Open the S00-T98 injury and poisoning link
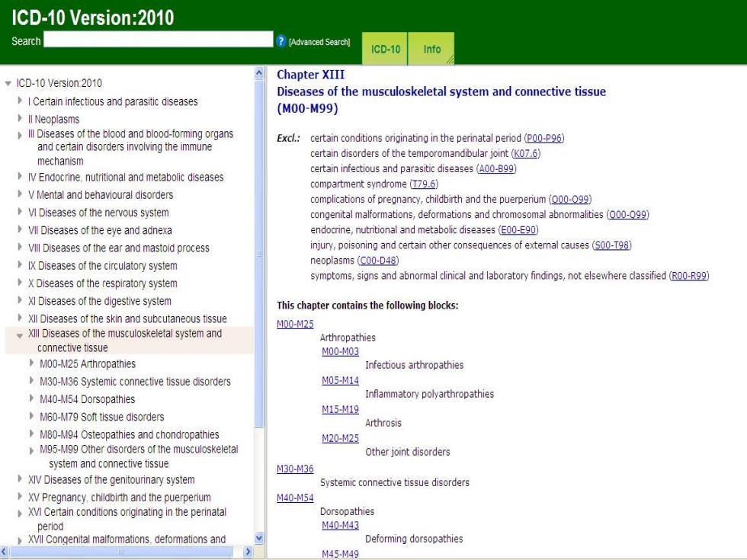This screenshot has height=560, width=747. point(611,245)
